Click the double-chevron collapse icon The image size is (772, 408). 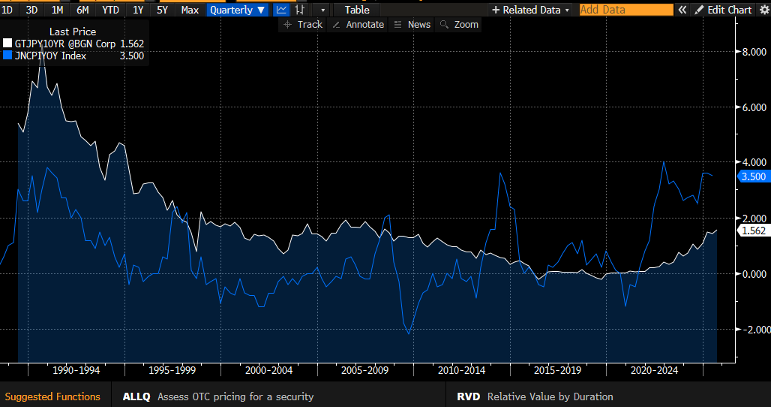(682, 9)
